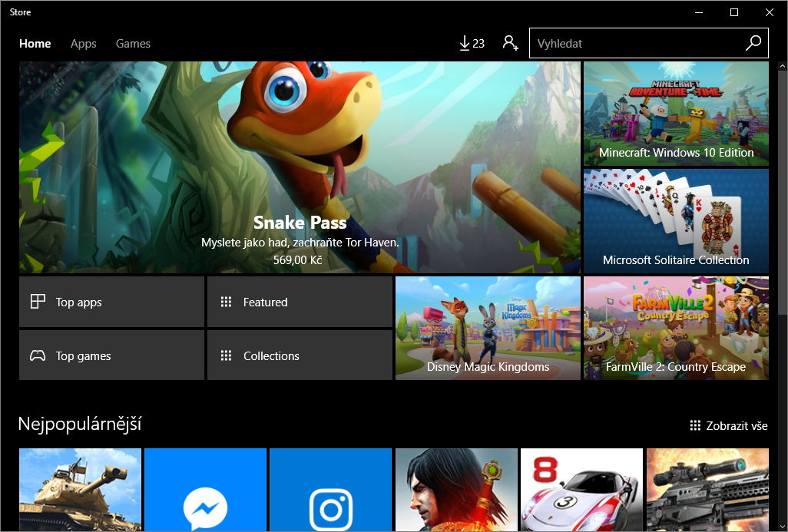Image resolution: width=788 pixels, height=532 pixels.
Task: Click the Top apps grid icon
Action: tap(38, 302)
